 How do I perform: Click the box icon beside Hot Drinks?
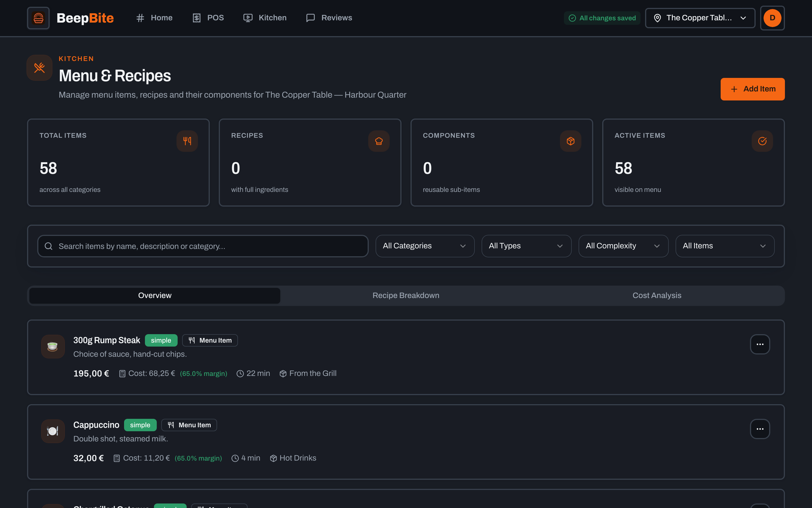[x=273, y=458]
